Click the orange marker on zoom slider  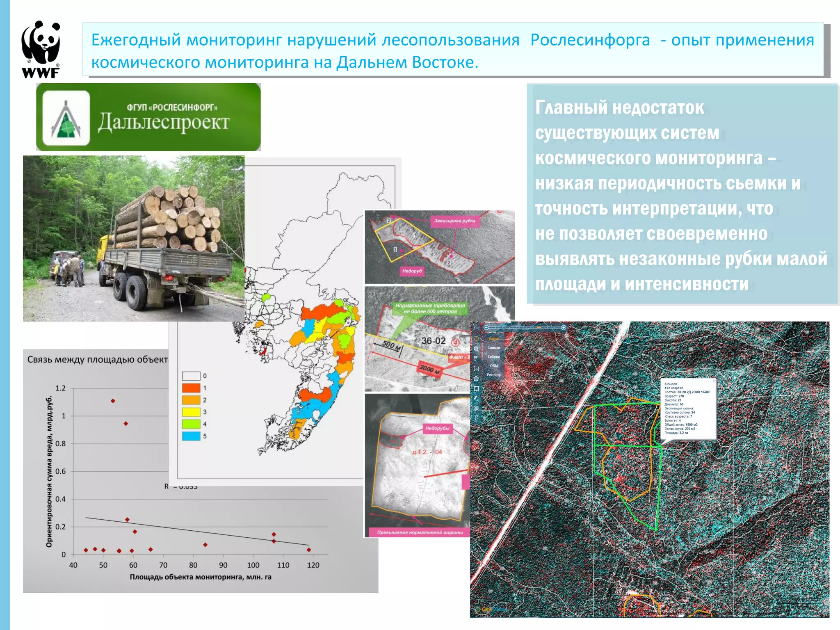pos(539,328)
